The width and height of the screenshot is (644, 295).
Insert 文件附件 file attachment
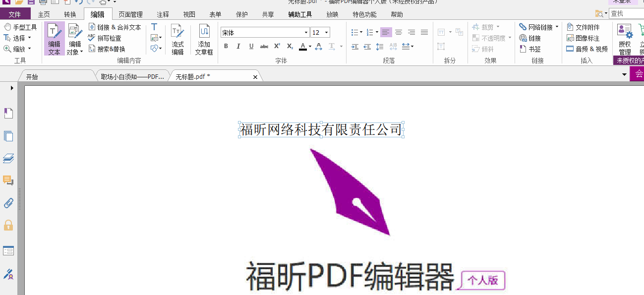click(584, 27)
